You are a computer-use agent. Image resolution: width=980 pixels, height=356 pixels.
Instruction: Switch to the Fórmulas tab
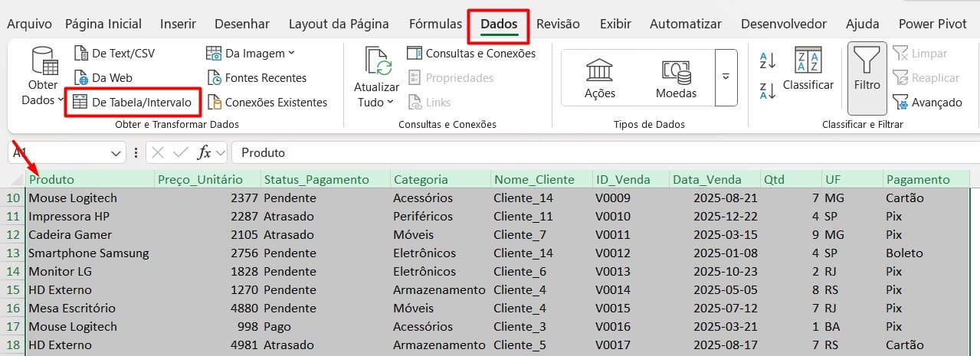coord(435,24)
